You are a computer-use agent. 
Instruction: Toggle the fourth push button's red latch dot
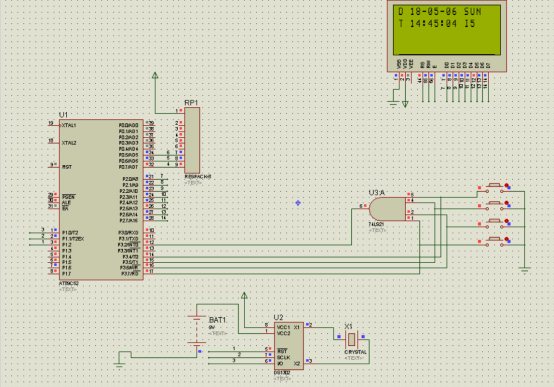506,239
